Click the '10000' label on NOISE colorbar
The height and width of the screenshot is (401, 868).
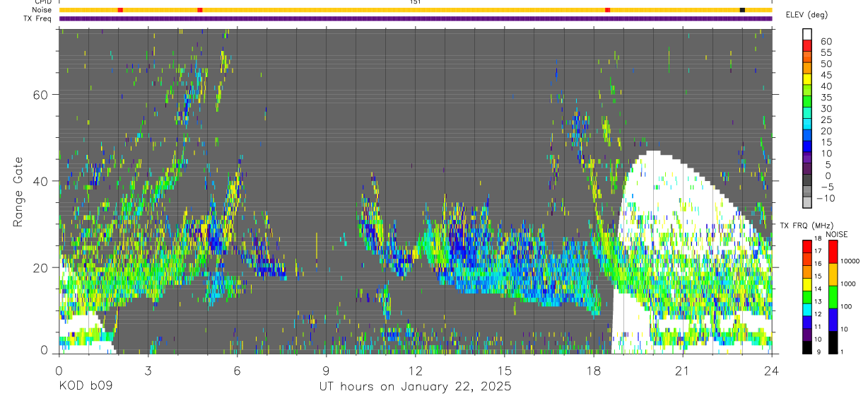point(851,261)
